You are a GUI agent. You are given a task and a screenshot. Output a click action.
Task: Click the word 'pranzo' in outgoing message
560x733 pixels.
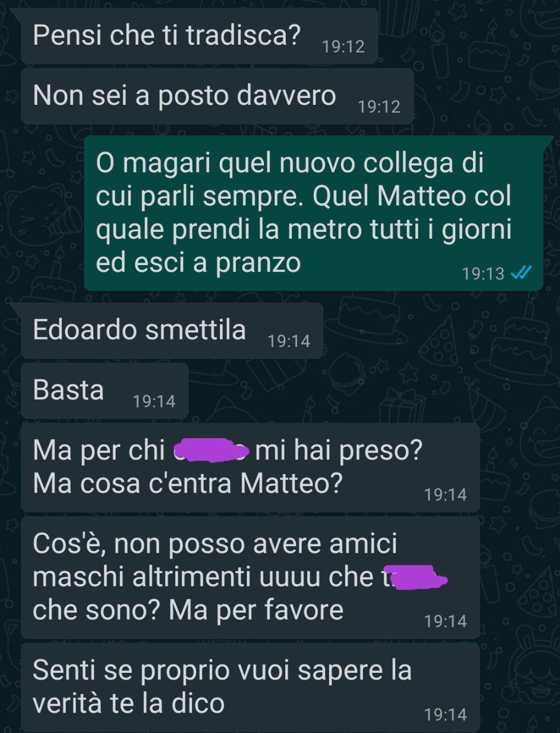click(258, 264)
